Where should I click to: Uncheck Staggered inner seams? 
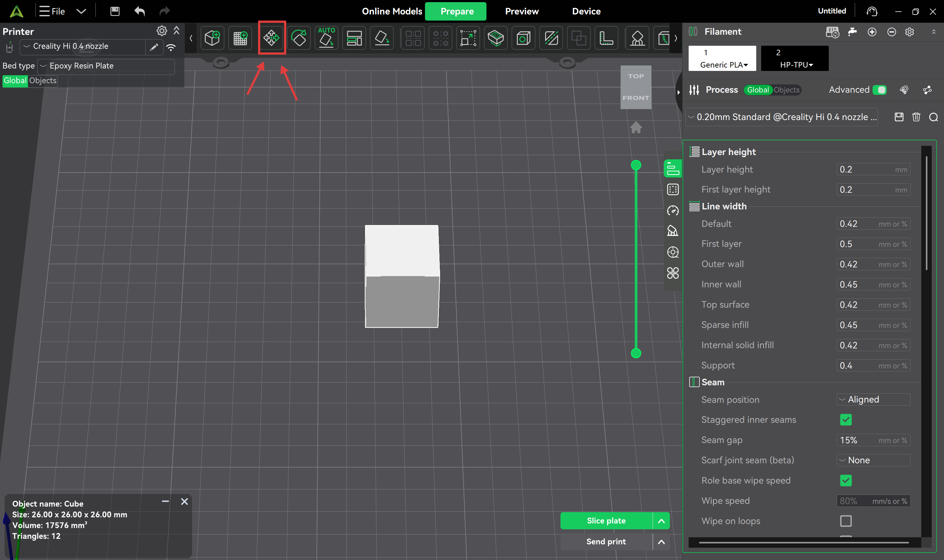click(x=846, y=420)
